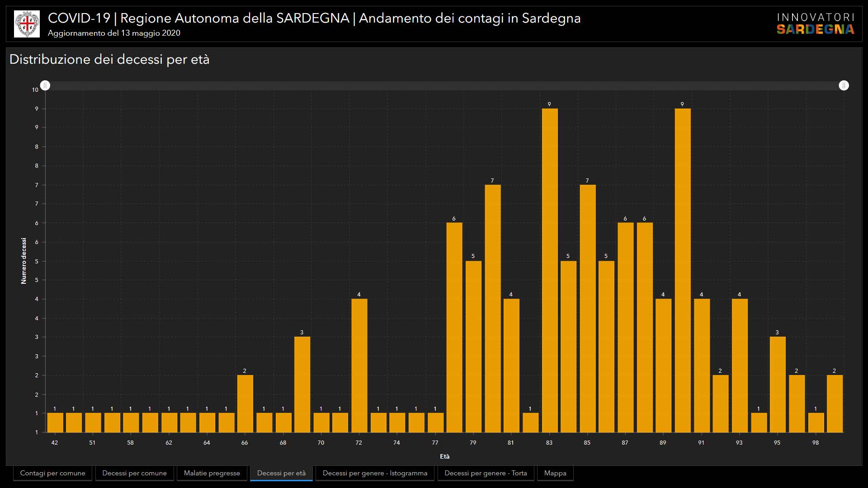
Task: Click the bar for age 42
Action: pyautogui.click(x=55, y=422)
